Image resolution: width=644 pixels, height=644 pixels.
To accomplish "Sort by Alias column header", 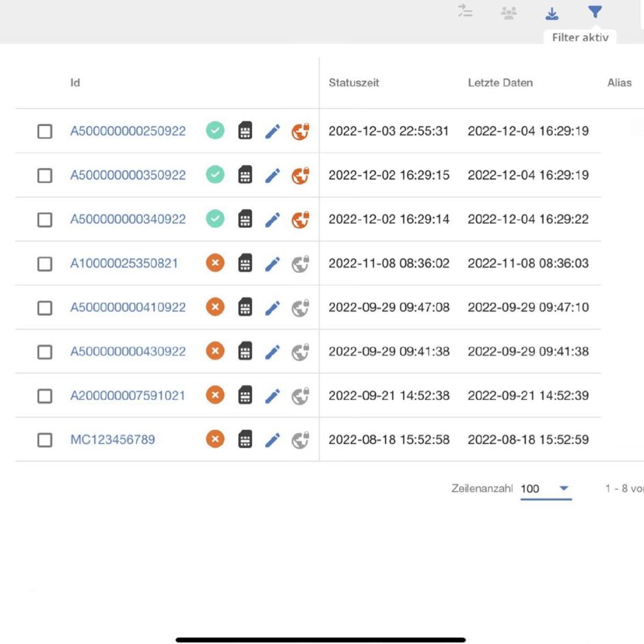I will click(619, 82).
